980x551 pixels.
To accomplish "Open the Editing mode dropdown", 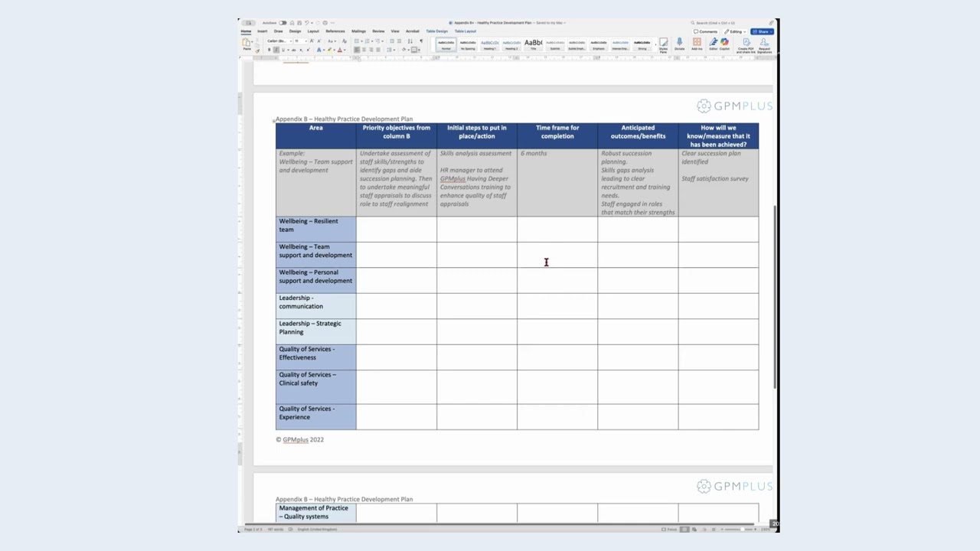I will [736, 31].
